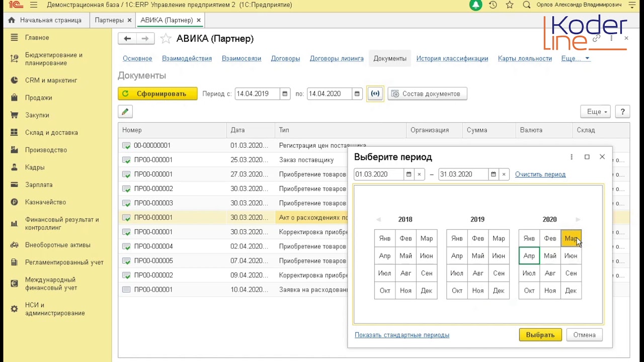This screenshot has width=644, height=362.
Task: Close the Партнеры tab
Action: click(x=129, y=20)
